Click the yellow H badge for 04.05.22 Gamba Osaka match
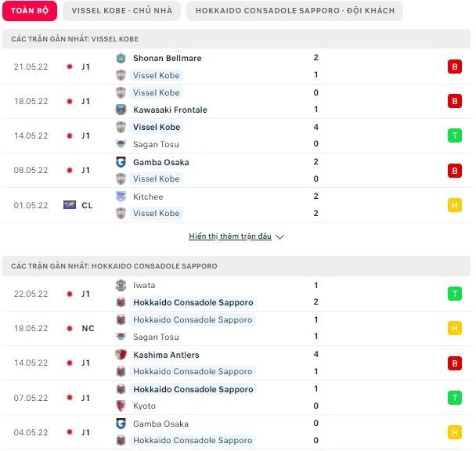476x451 pixels. pos(454,432)
